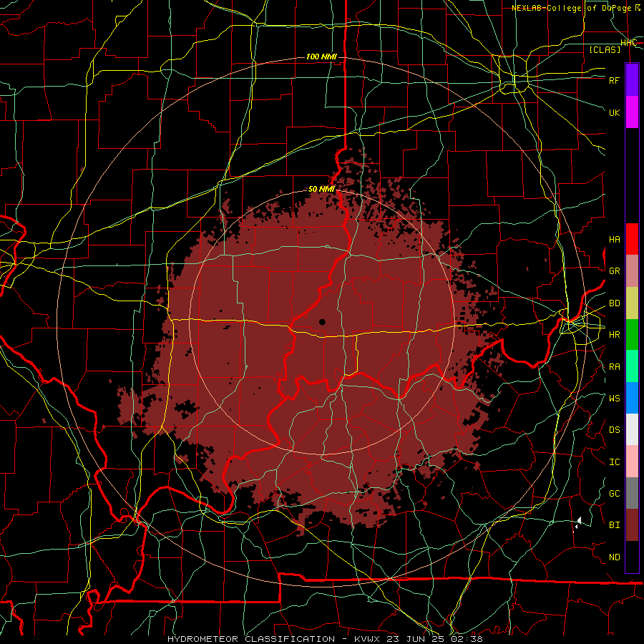Click the UK magenta legend swatch
Image resolution: width=644 pixels, height=644 pixels.
click(x=632, y=112)
